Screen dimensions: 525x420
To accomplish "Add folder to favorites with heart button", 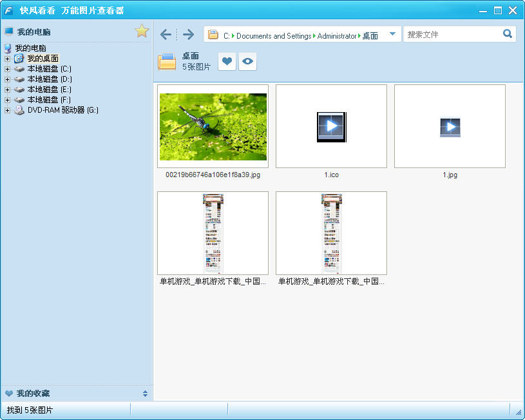I will coord(227,61).
